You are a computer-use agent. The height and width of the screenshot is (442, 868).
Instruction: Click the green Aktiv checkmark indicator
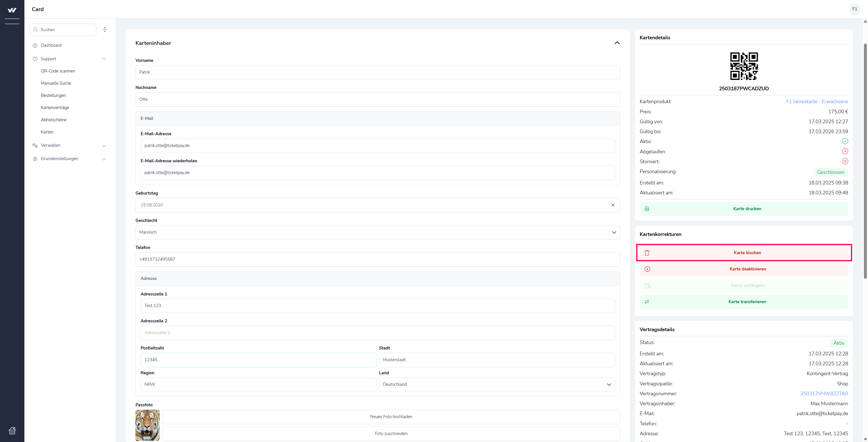tap(845, 141)
